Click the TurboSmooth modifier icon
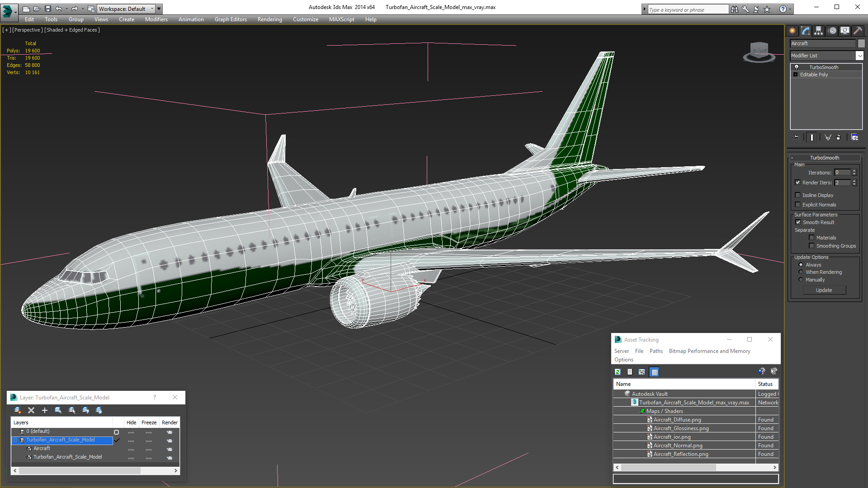The height and width of the screenshot is (488, 868). (797, 67)
